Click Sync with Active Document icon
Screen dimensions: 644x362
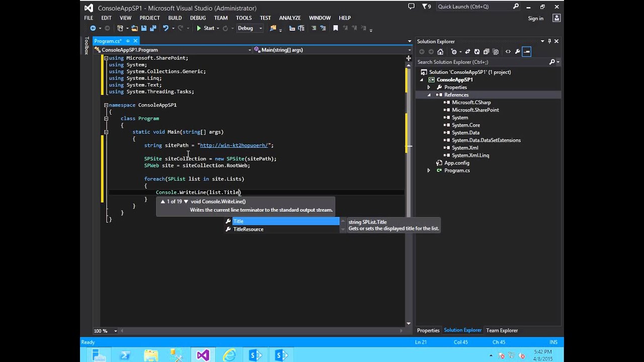point(467,52)
